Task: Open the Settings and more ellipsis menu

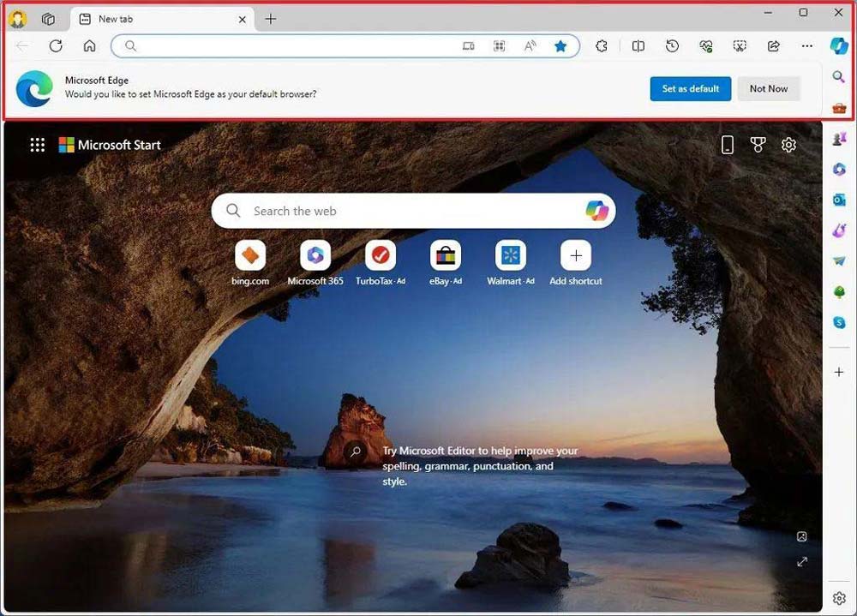Action: pyautogui.click(x=806, y=46)
